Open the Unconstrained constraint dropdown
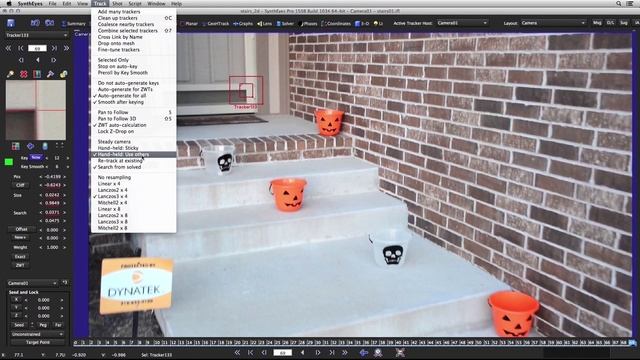This screenshot has width=640, height=360. pos(38,334)
